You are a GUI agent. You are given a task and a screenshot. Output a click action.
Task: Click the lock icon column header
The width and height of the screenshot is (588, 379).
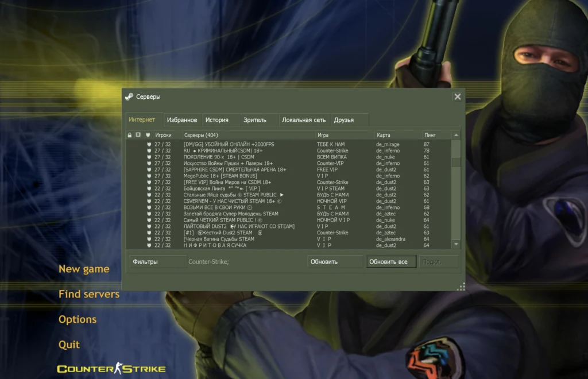tap(130, 135)
